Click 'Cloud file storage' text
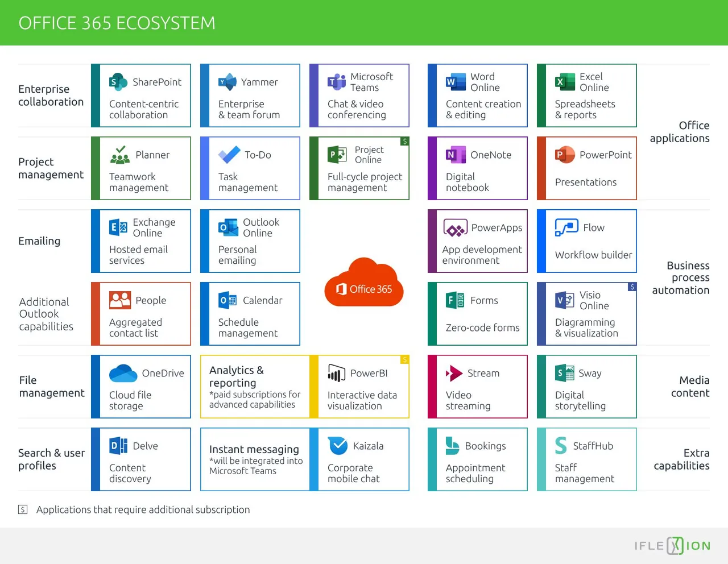The image size is (728, 564). (x=130, y=400)
